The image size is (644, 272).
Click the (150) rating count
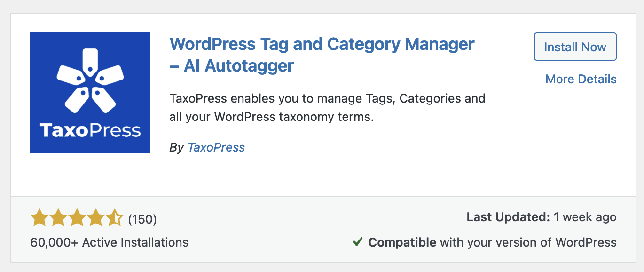click(142, 219)
